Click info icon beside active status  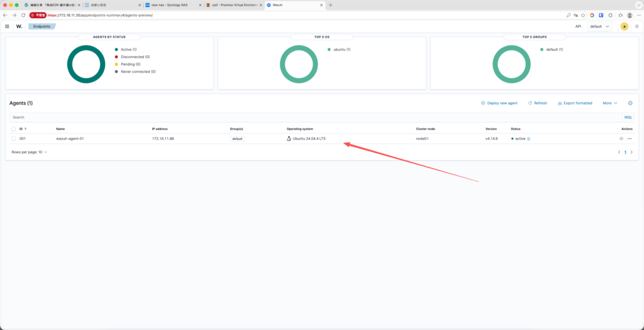tap(528, 139)
